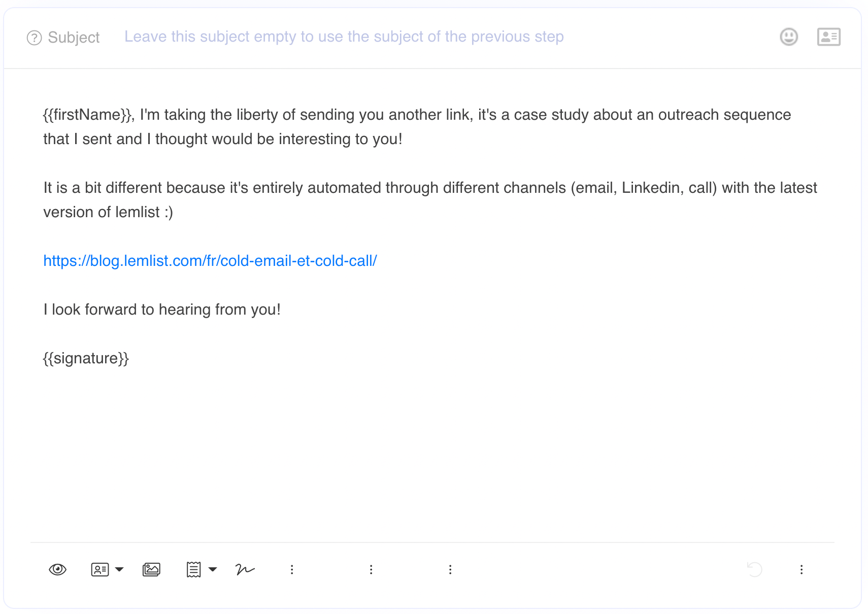868x614 pixels.
Task: Click the contact card icon in subject line
Action: tap(828, 37)
